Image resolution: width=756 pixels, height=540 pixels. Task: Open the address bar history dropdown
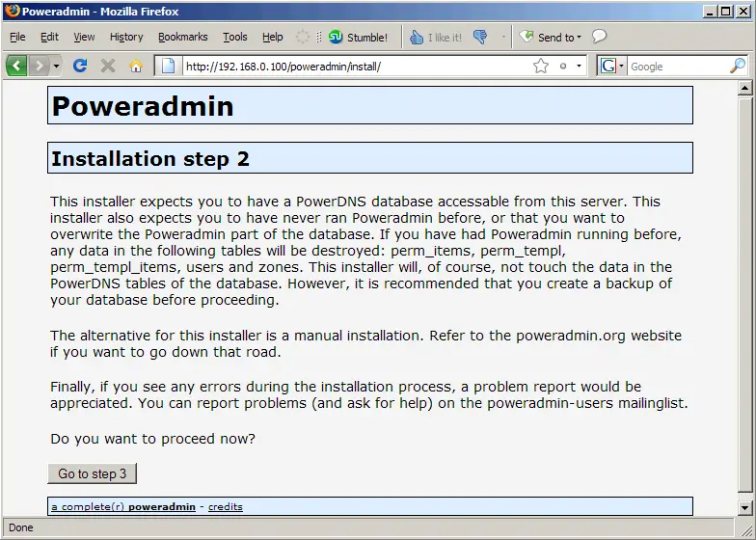[x=579, y=66]
